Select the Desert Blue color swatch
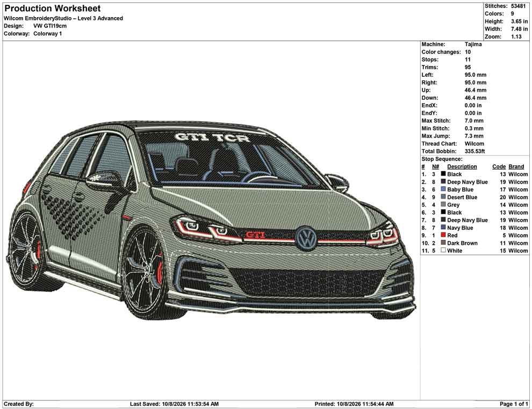The height and width of the screenshot is (409, 532). coord(443,197)
